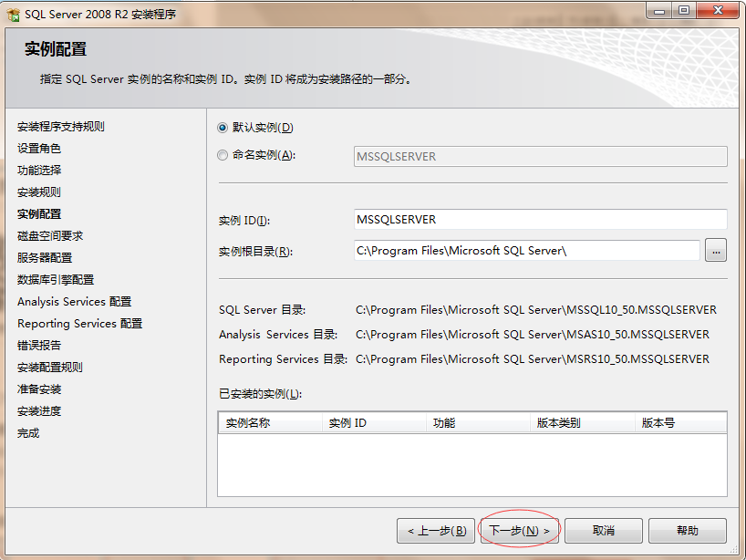Screen dimensions: 746x560
Task: Click the SQL Server setup title icon
Action: tap(14, 15)
